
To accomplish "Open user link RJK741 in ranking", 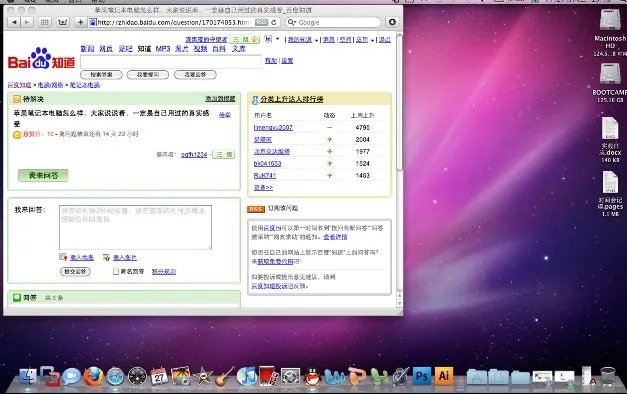I will point(265,176).
